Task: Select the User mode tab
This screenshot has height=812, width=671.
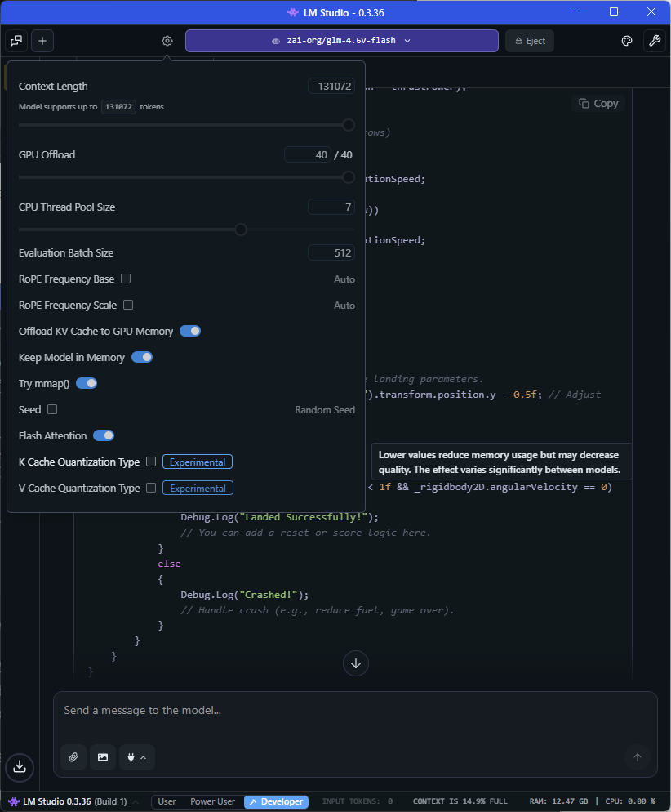Action: tap(167, 801)
